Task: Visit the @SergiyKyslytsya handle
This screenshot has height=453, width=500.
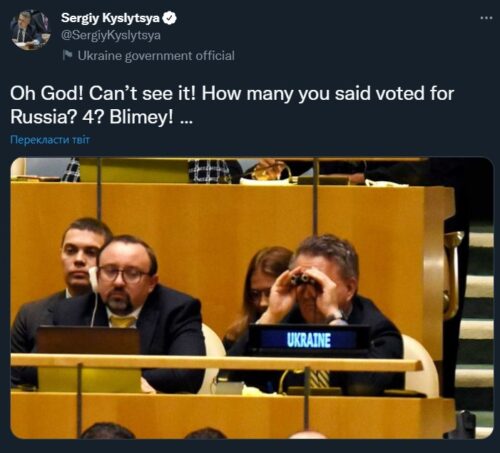Action: point(111,35)
